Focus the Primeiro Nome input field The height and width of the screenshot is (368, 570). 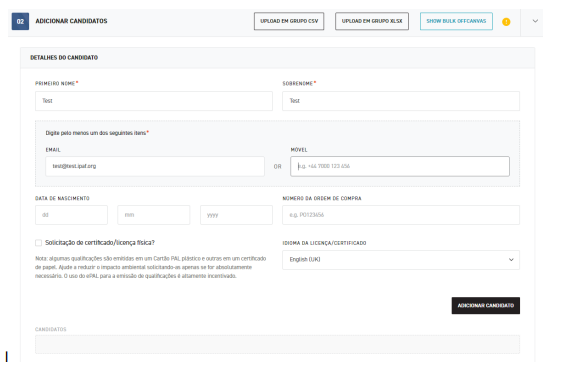pos(154,101)
